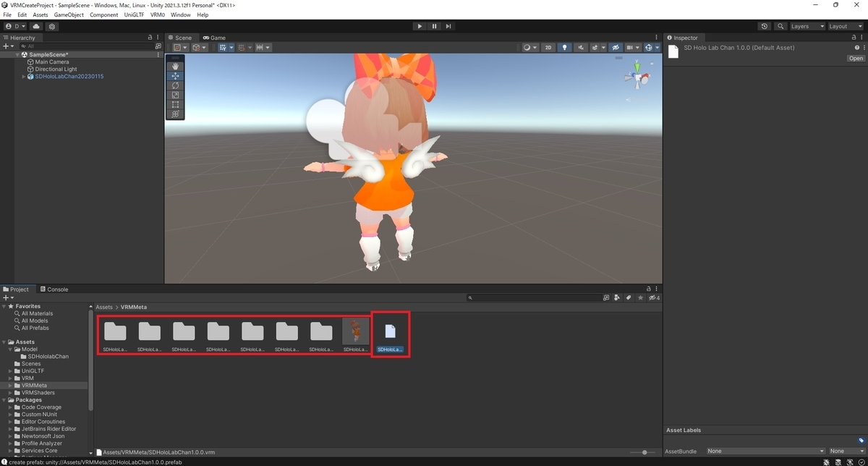868x466 pixels.
Task: Select the Rect tool in Scene overlay
Action: (x=175, y=104)
